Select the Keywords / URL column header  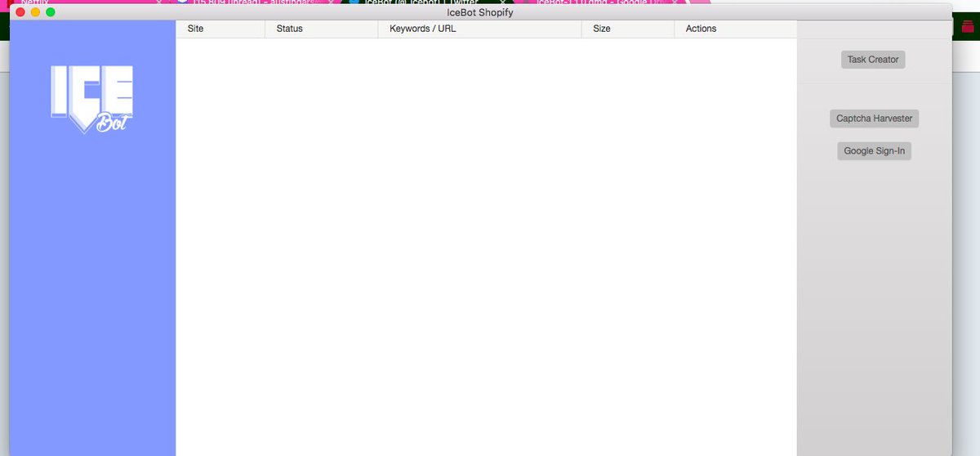click(479, 29)
